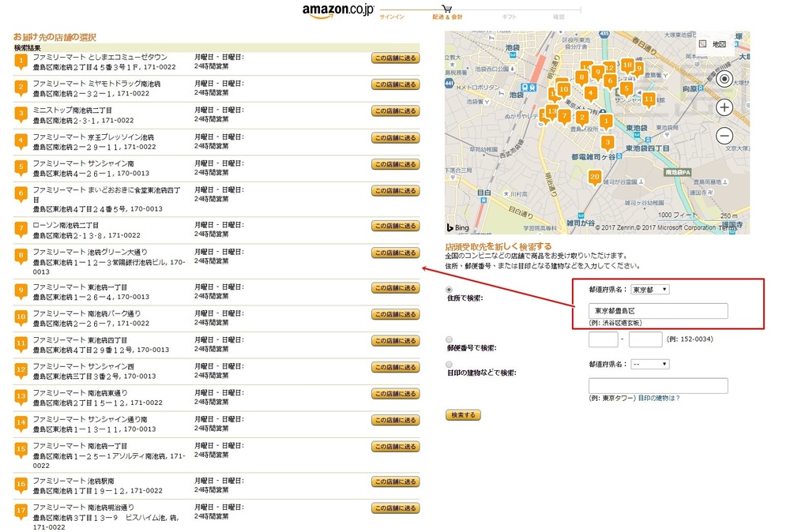Send to ファミリーマート 京王プレッソイン池袋 store

point(395,137)
